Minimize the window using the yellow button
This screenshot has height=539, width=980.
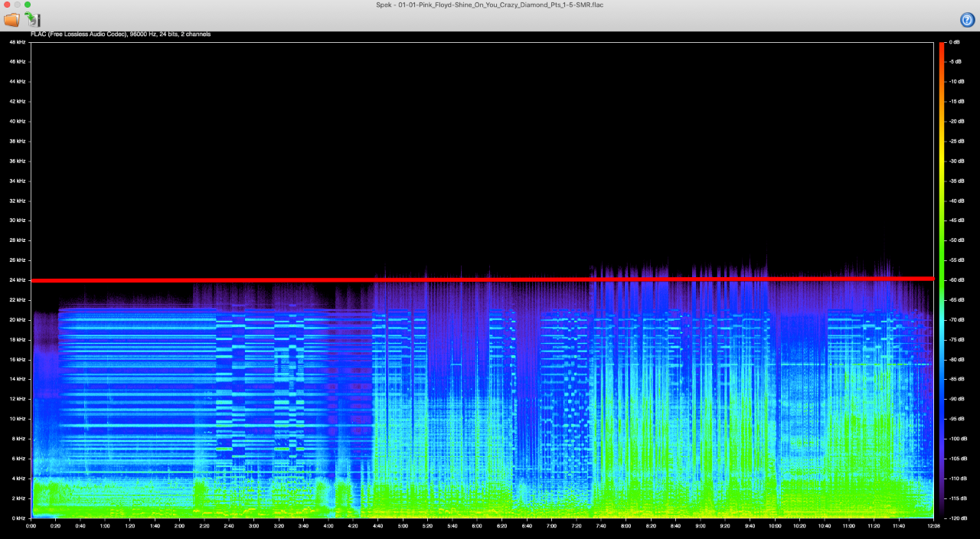pos(17,5)
